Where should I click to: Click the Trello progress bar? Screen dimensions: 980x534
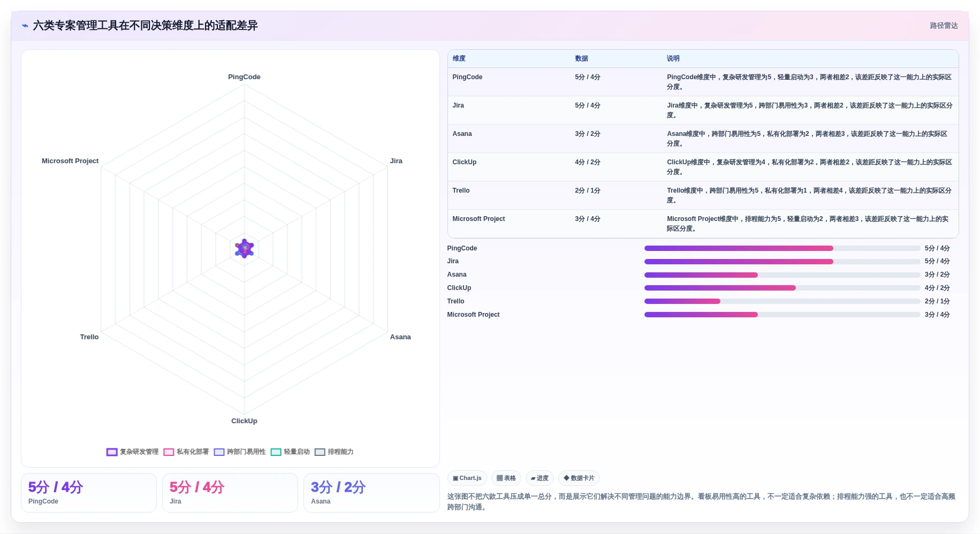pos(782,301)
